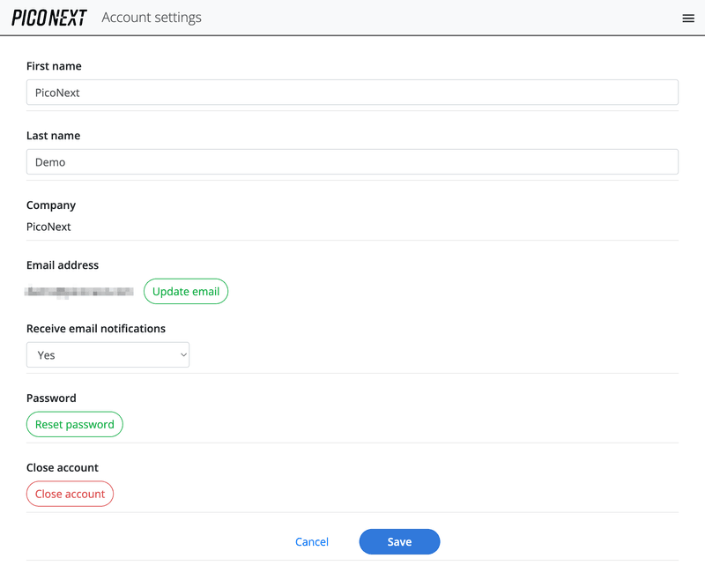Open the Receive email notifications select box

[108, 354]
